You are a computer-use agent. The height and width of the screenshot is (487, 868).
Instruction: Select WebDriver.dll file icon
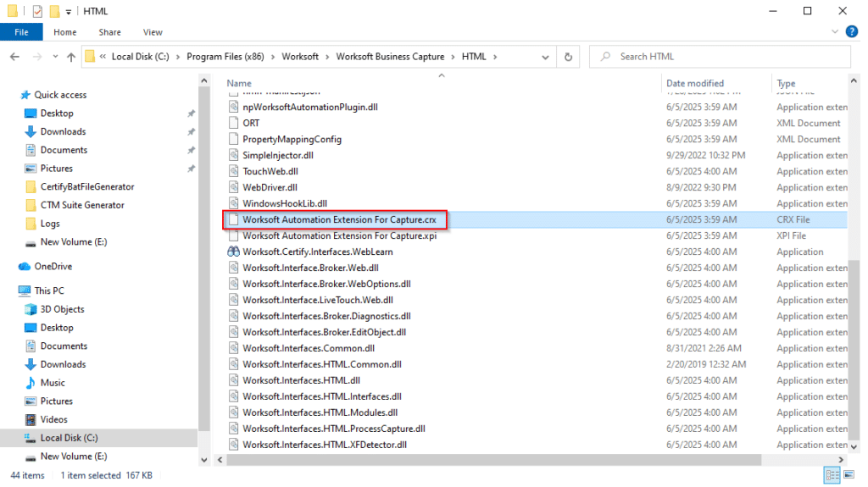[234, 187]
